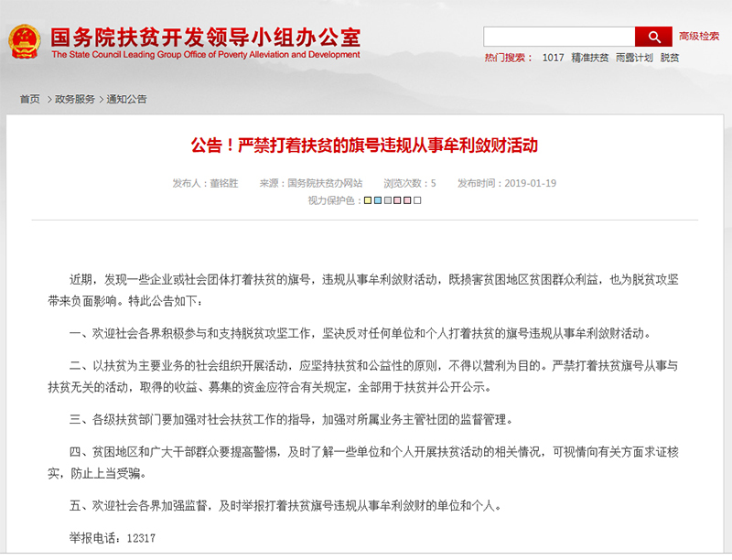Select hot search term 雨露计划
This screenshot has height=560, width=732.
pos(634,58)
